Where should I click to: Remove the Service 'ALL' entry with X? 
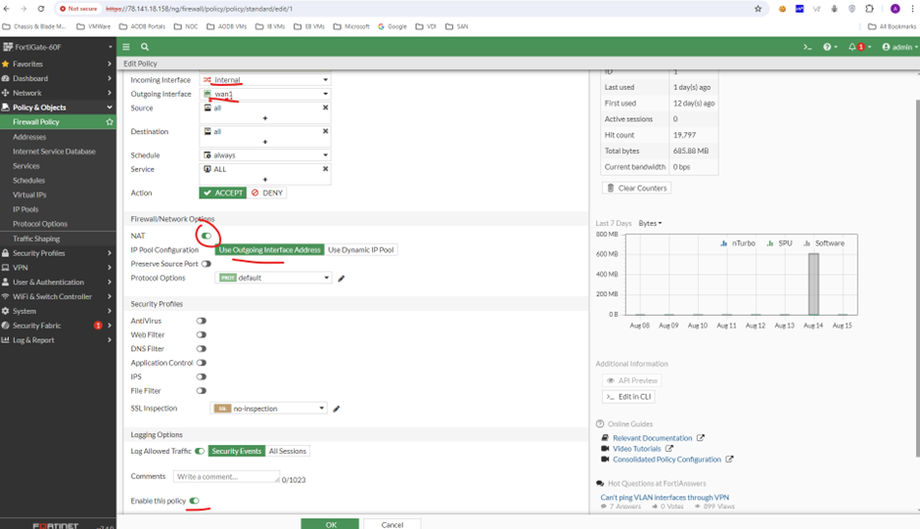325,169
